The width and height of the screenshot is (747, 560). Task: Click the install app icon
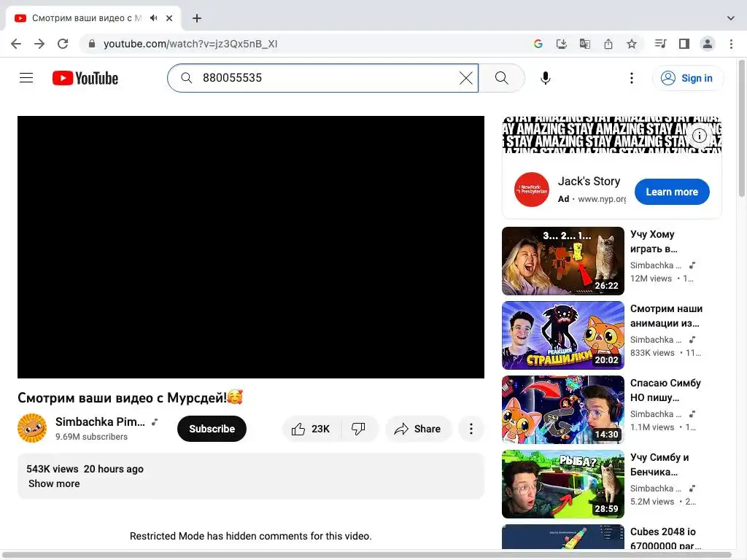point(562,44)
